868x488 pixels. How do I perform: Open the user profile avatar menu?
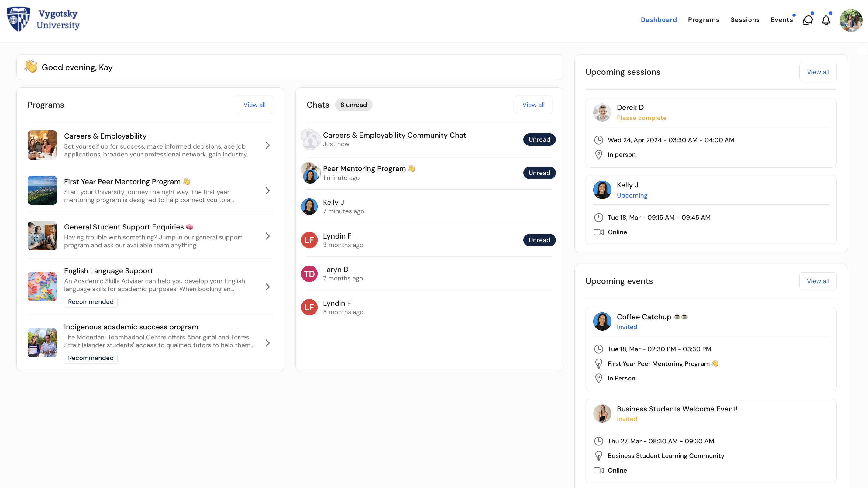(851, 20)
